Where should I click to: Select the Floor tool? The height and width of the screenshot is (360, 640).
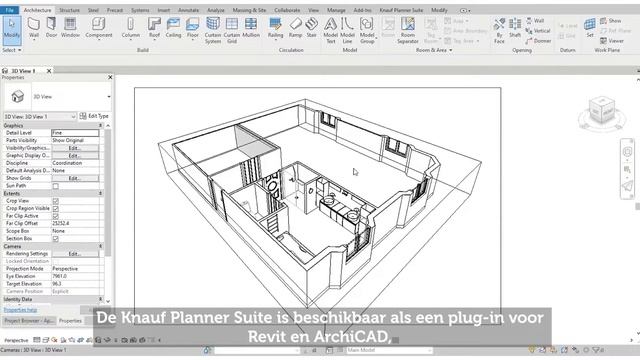pyautogui.click(x=193, y=28)
